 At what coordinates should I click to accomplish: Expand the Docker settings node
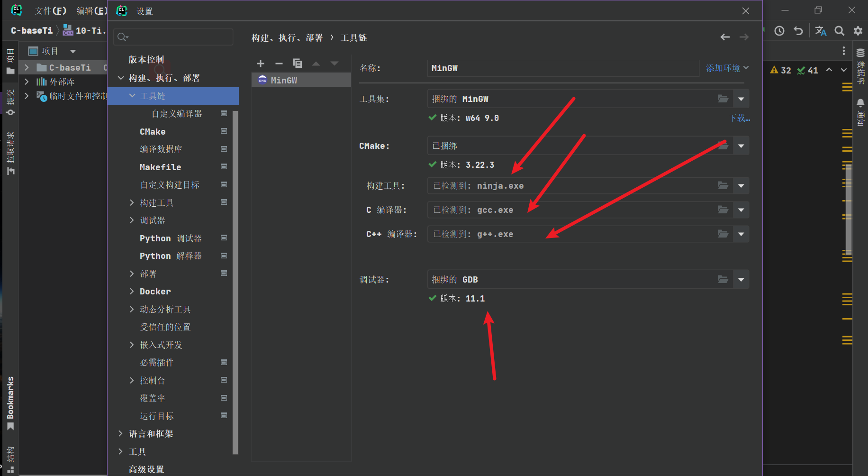[x=132, y=291]
